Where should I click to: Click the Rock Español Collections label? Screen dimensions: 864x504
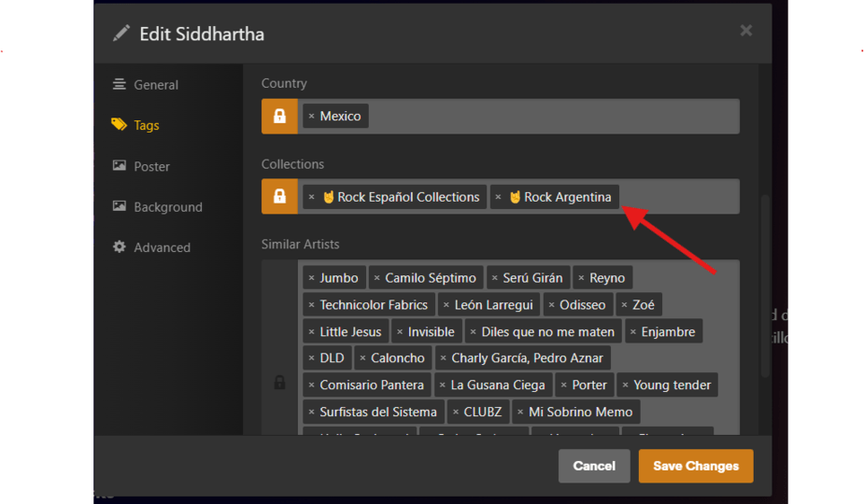(408, 197)
